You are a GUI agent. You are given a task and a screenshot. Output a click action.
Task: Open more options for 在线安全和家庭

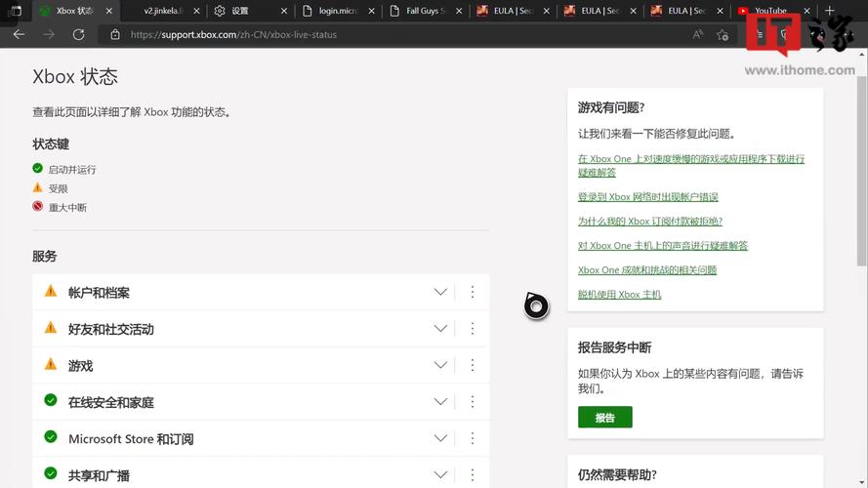[x=473, y=401]
